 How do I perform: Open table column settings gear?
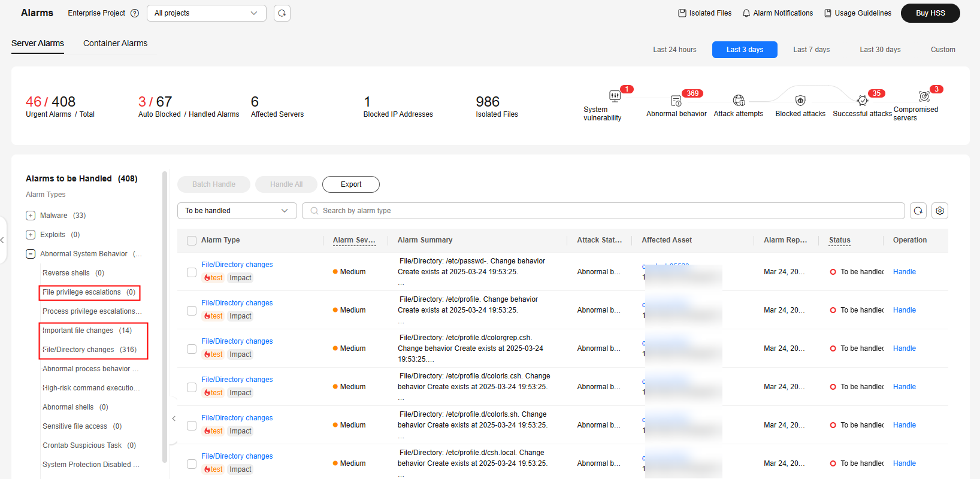click(x=940, y=211)
